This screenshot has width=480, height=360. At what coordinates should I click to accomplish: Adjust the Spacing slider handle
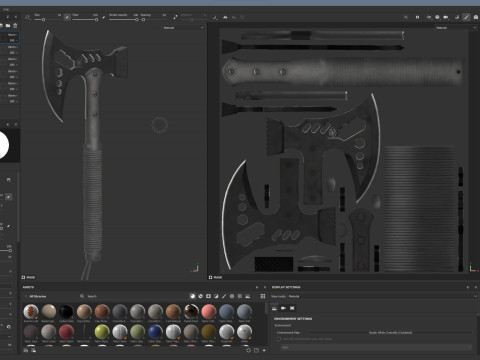143,20
